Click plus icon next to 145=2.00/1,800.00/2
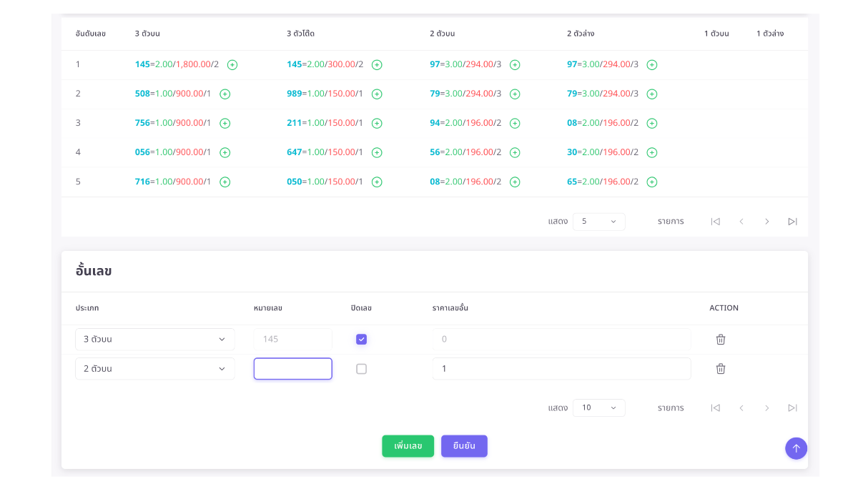Viewport: 868px width, 489px height. coord(232,65)
